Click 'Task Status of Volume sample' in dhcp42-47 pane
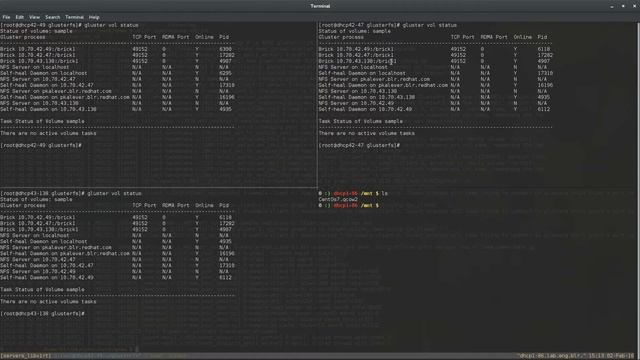Screen dimensions: 640x360 [x=361, y=121]
